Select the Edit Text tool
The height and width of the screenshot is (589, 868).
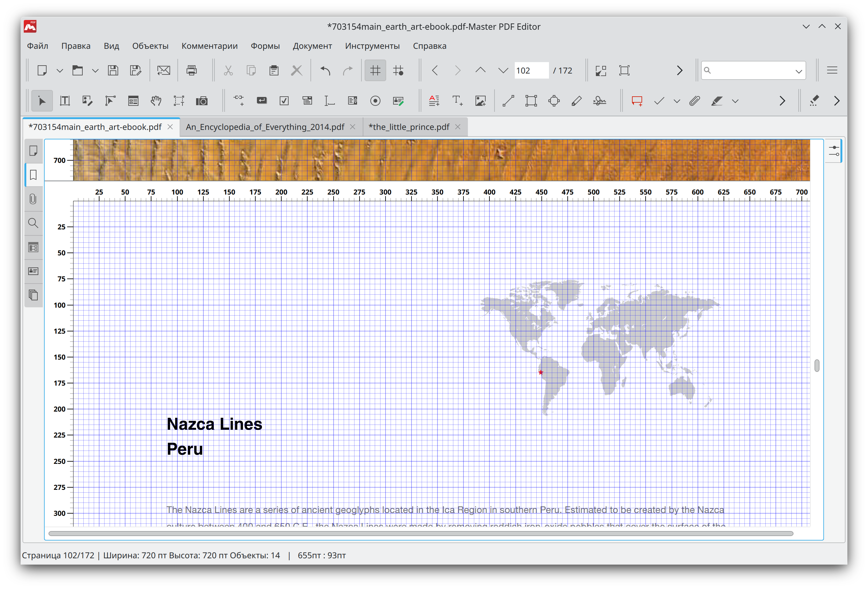coord(65,101)
